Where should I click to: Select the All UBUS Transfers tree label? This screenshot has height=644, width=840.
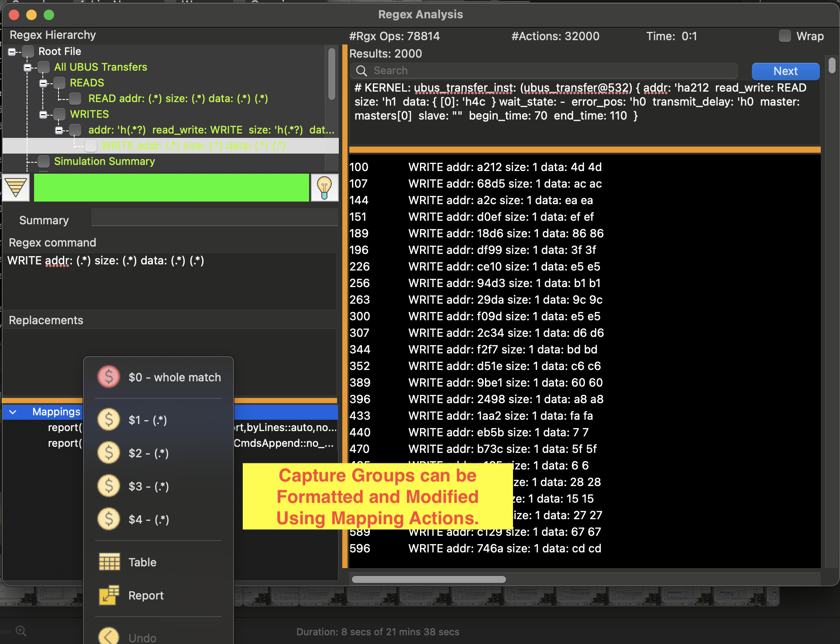tap(100, 67)
